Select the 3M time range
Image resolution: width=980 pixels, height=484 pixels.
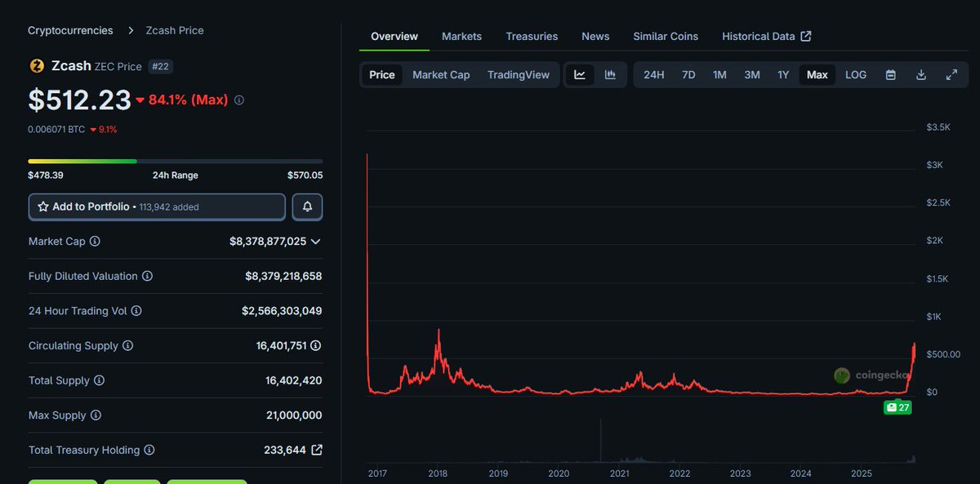[x=752, y=74]
